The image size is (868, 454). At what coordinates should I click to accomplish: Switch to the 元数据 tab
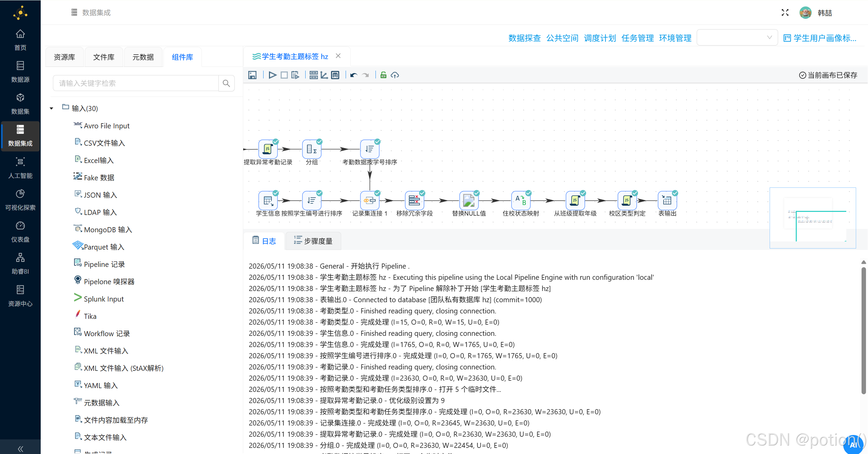click(143, 57)
